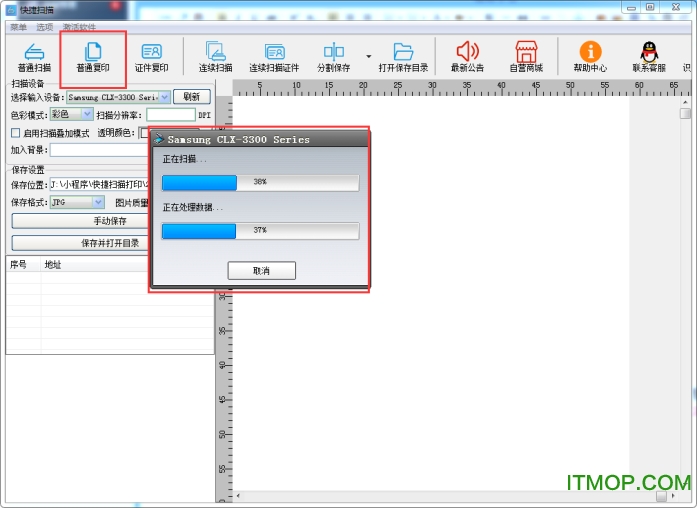Choose the 连续扫描证件 toolbar icon
Screen dimensions: 697x508
[x=274, y=52]
